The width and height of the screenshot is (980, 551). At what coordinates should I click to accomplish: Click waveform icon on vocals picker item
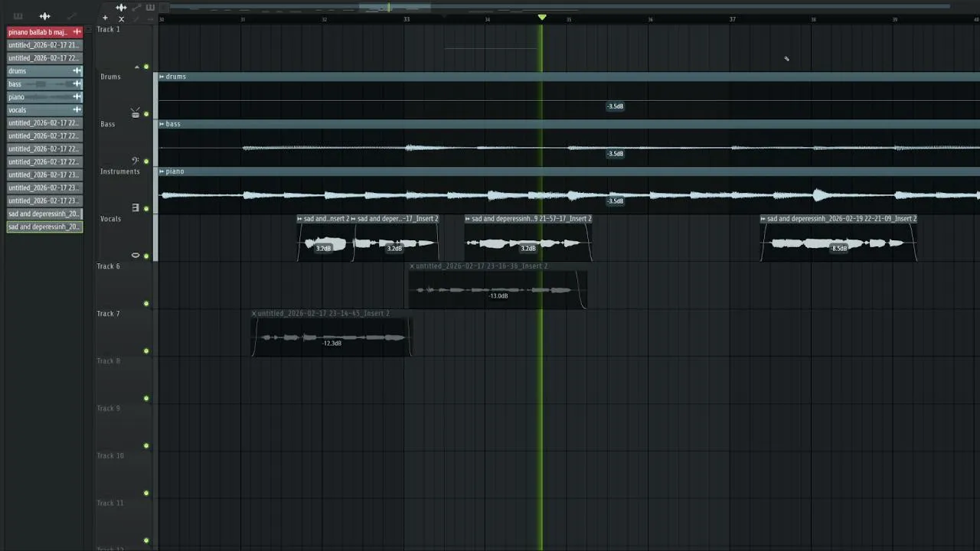pos(77,110)
